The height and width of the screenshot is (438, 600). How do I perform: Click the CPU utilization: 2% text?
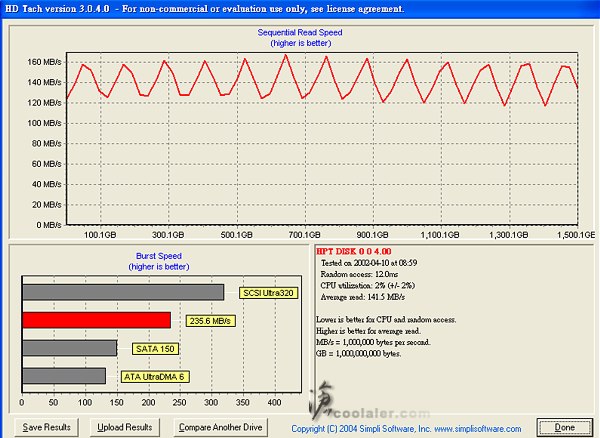point(367,286)
